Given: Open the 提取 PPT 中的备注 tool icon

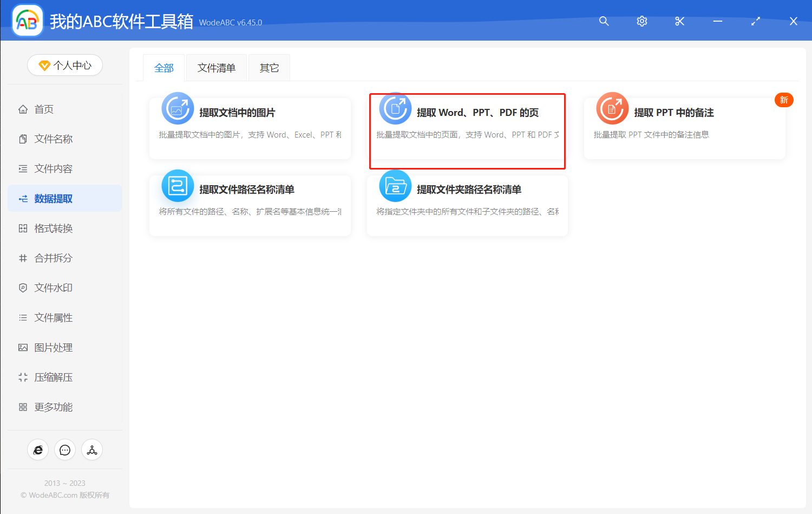Looking at the screenshot, I should point(612,108).
